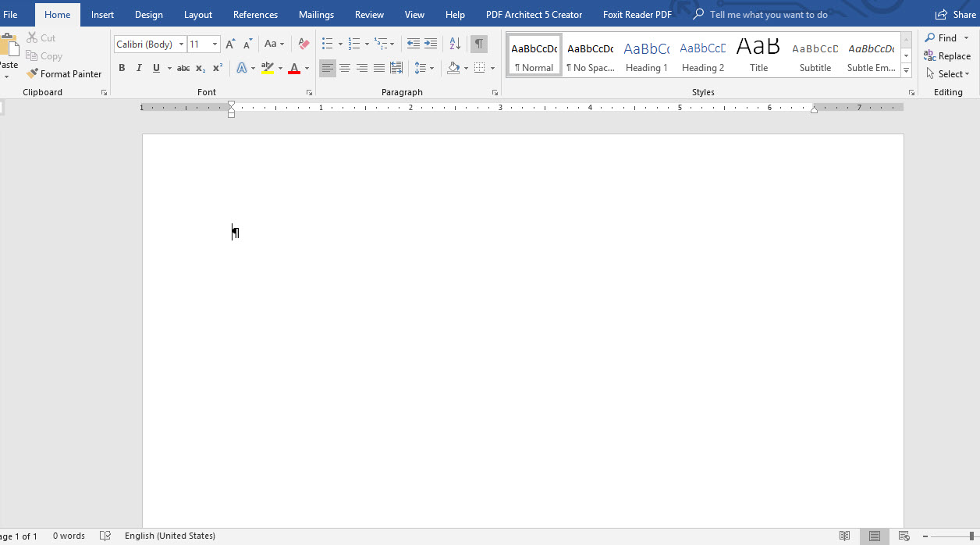980x545 pixels.
Task: Justify the paragraph text
Action: 379,68
